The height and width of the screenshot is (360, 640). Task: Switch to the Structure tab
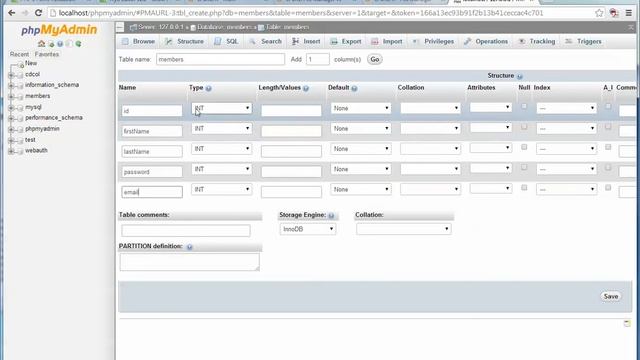pyautogui.click(x=184, y=42)
